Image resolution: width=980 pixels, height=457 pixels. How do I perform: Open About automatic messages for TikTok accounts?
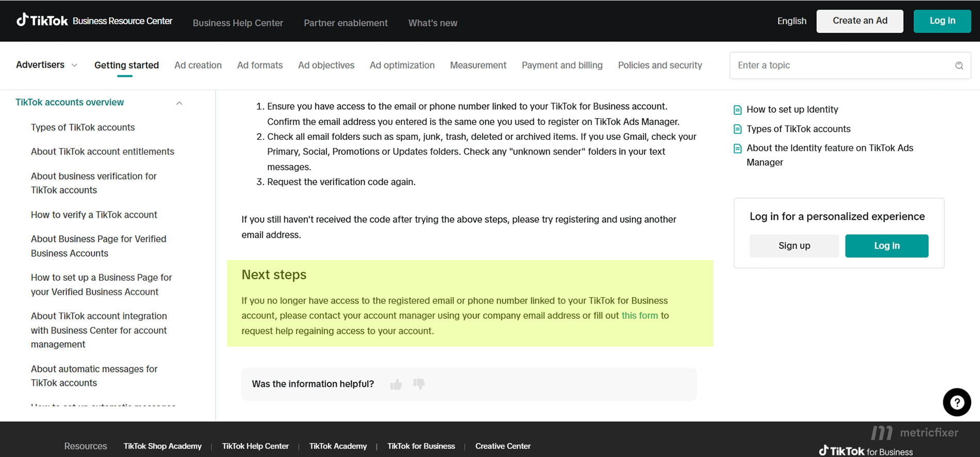94,376
